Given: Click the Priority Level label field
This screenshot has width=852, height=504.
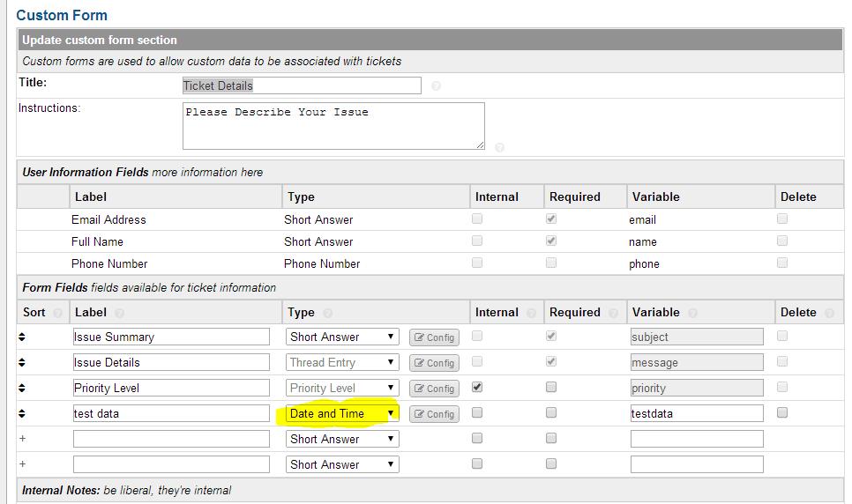Looking at the screenshot, I should click(171, 388).
